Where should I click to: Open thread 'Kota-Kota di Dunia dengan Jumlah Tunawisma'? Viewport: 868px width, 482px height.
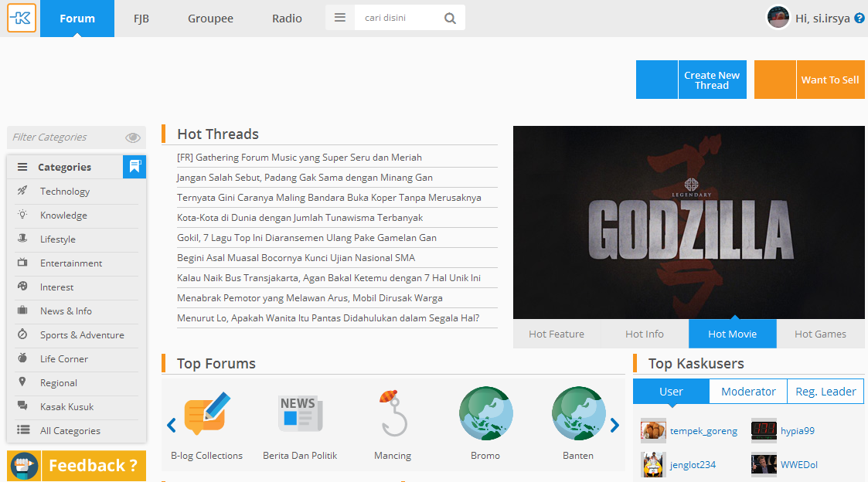(300, 218)
